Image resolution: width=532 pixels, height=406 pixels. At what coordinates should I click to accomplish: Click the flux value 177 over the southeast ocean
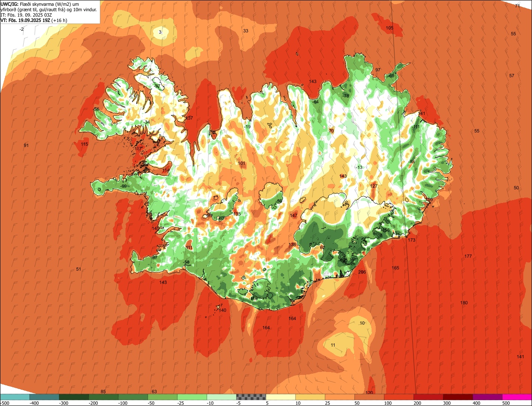coord(468,256)
